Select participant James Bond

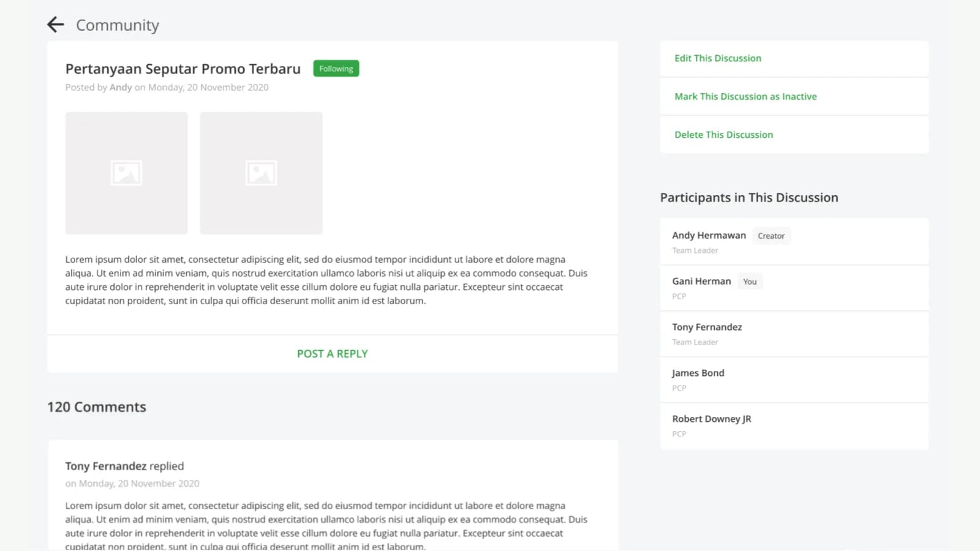pyautogui.click(x=794, y=380)
